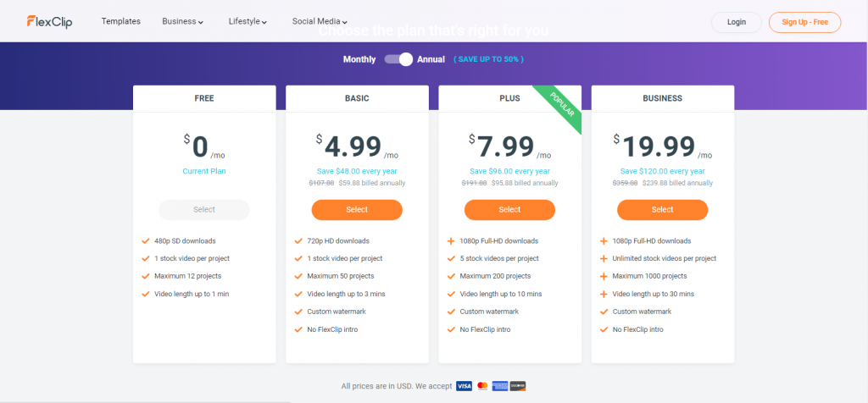This screenshot has height=403, width=868.
Task: Open the Lifestyle dropdown menu
Action: [x=248, y=21]
